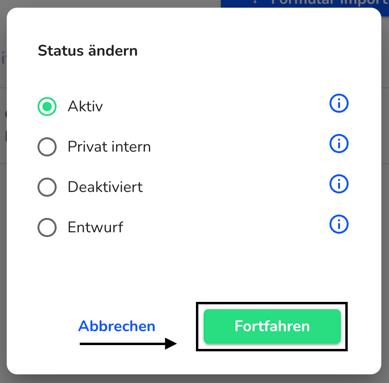
Task: Open info icon next to Aktiv
Action: 339,103
